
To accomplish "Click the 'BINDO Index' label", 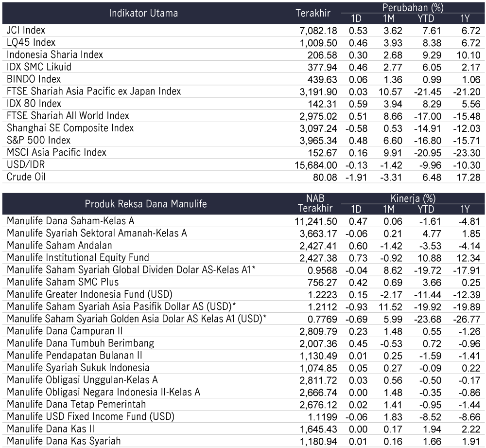I will [x=34, y=79].
